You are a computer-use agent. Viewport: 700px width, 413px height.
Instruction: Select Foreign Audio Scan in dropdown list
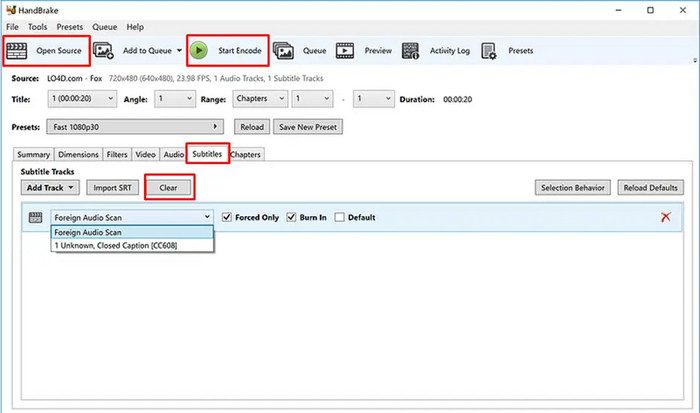tap(132, 232)
